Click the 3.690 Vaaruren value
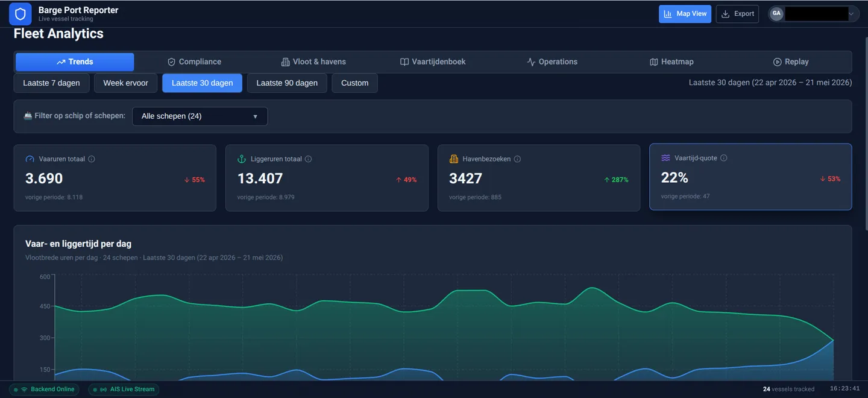868x398 pixels. (x=44, y=178)
